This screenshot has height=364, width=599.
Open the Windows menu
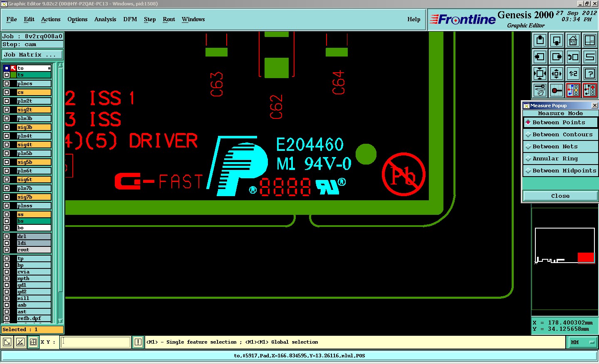click(x=193, y=20)
